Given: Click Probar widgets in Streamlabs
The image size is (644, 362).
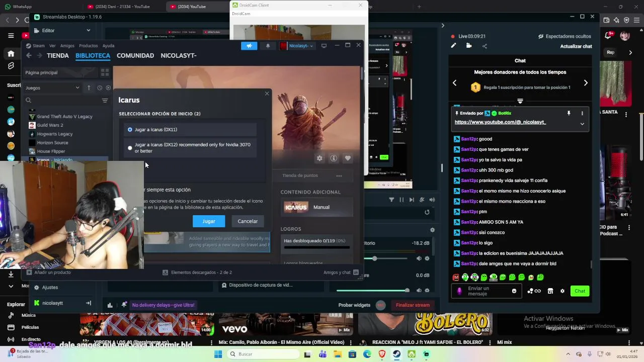Looking at the screenshot, I should [x=354, y=305].
